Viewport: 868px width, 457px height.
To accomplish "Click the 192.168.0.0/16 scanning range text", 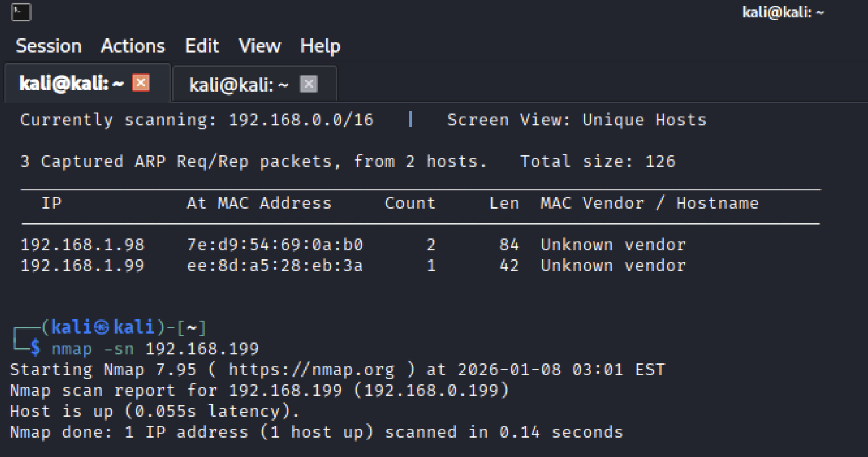I will pos(301,120).
